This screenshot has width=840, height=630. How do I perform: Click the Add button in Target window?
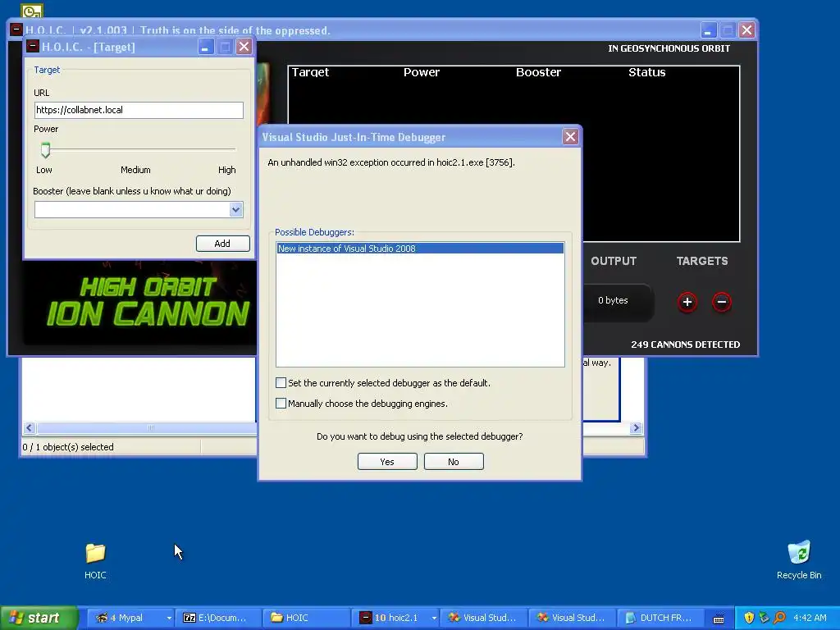(223, 243)
